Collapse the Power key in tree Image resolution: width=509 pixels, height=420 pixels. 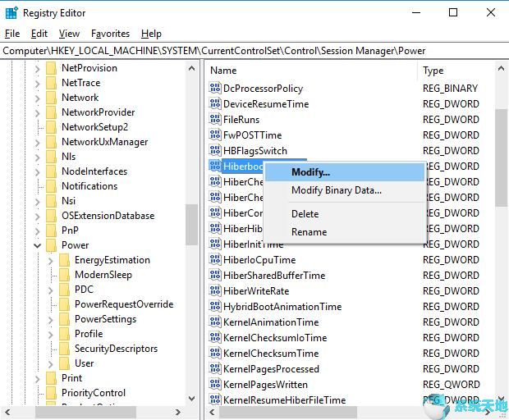(38, 245)
